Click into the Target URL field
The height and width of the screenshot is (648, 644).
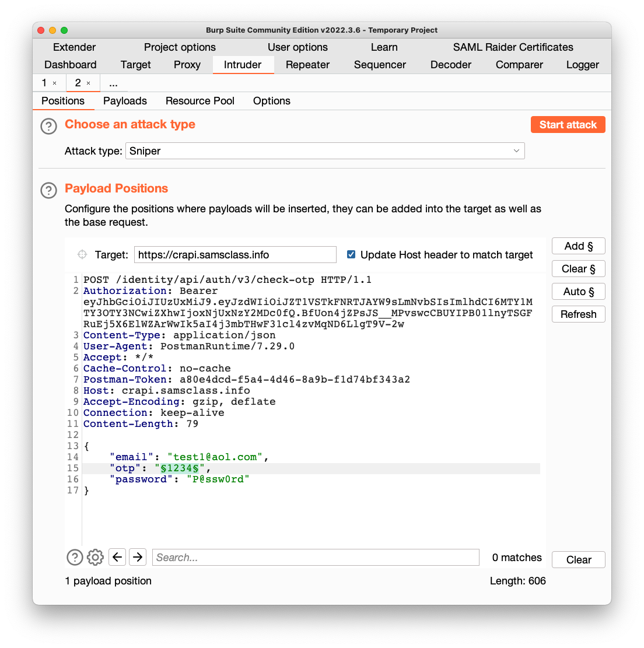click(235, 254)
